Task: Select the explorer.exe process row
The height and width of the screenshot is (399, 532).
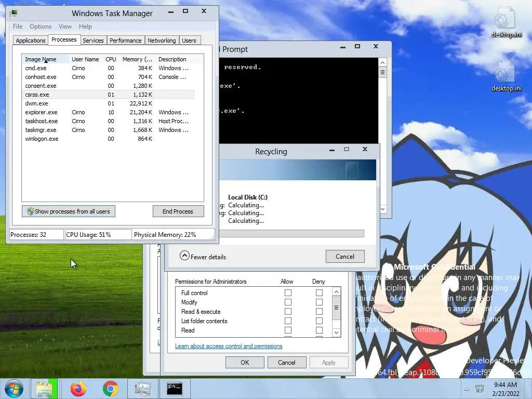Action: pos(108,112)
